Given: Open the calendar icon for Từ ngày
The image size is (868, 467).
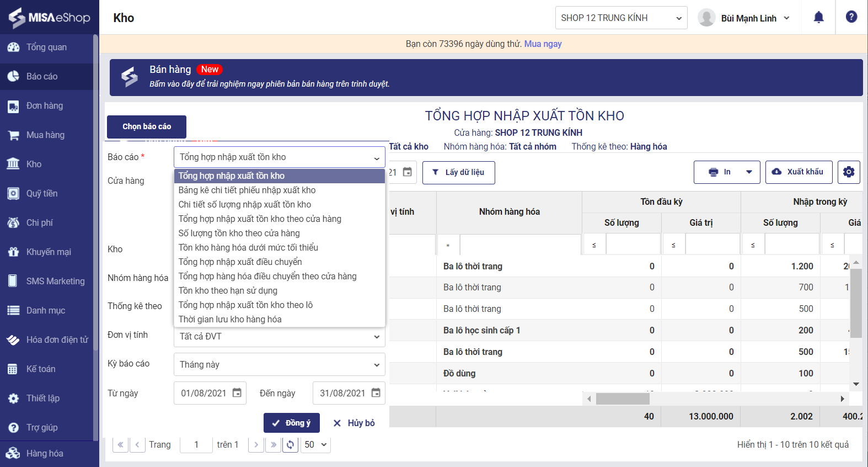Looking at the screenshot, I should pos(237,393).
